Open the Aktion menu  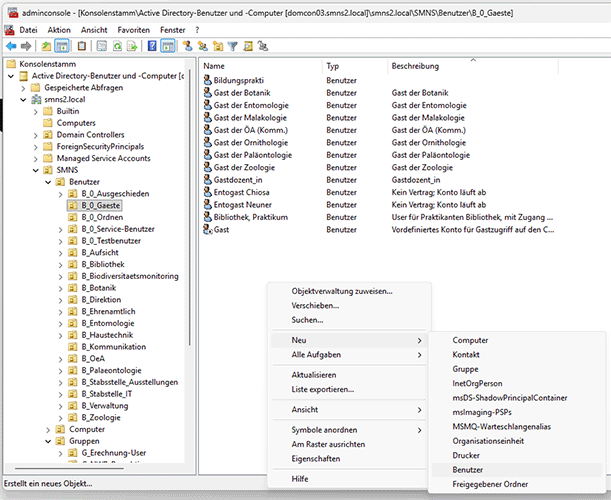point(59,30)
